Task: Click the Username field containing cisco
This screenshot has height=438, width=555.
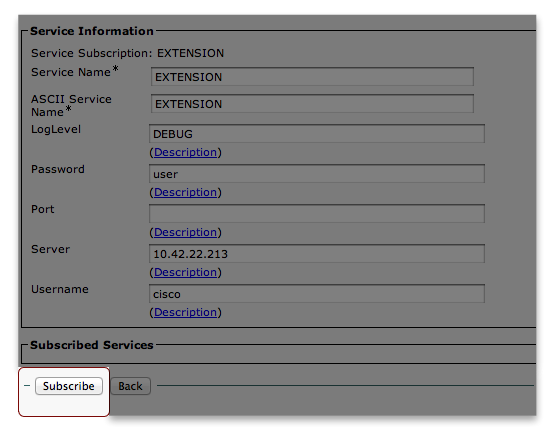Action: click(x=317, y=294)
